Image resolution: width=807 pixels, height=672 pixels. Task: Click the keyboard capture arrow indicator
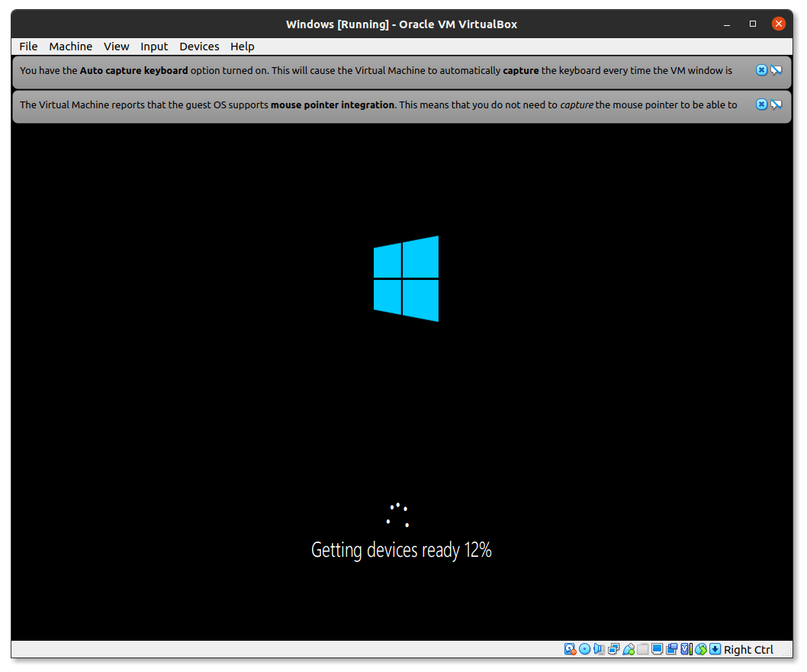[x=715, y=649]
